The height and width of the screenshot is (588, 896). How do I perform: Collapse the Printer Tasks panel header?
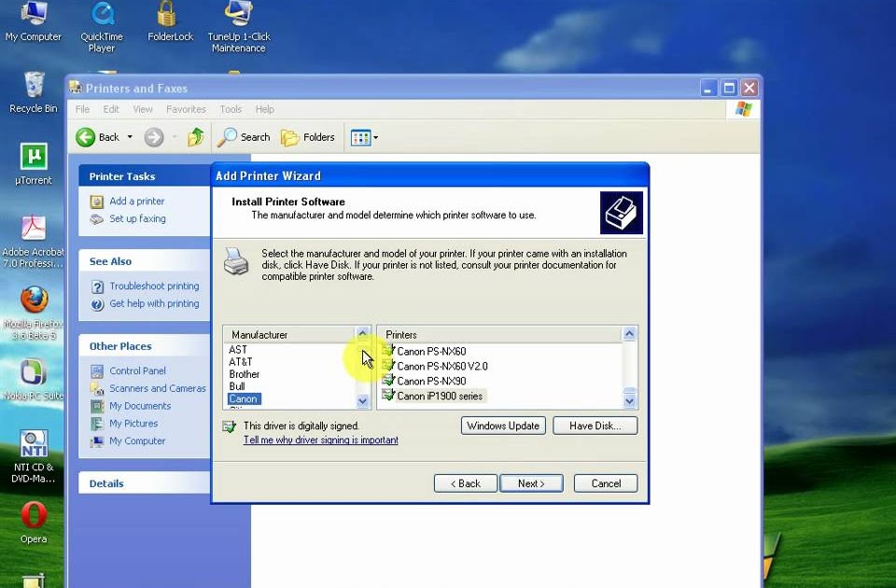coord(144,176)
